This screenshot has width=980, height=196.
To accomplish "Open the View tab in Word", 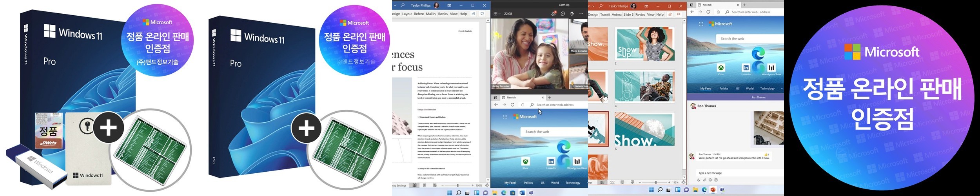I will tap(454, 14).
